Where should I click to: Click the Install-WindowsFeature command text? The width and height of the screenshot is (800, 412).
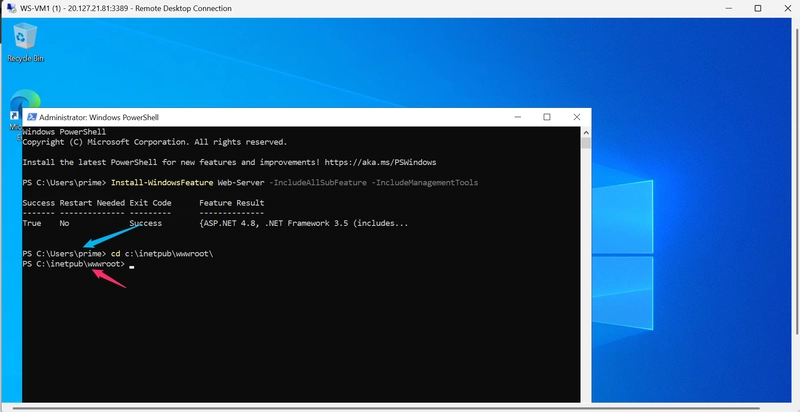pyautogui.click(x=162, y=183)
